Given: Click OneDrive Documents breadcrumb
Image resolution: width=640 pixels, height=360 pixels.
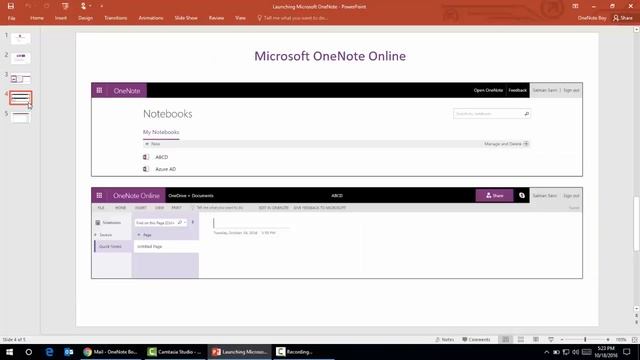Looking at the screenshot, I should coord(191,196).
